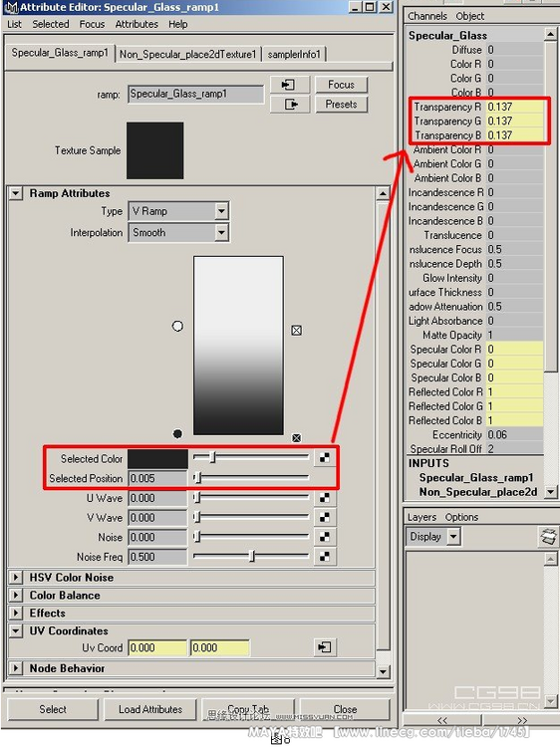This screenshot has width=560, height=747.
Task: Open the Help menu
Action: click(177, 24)
